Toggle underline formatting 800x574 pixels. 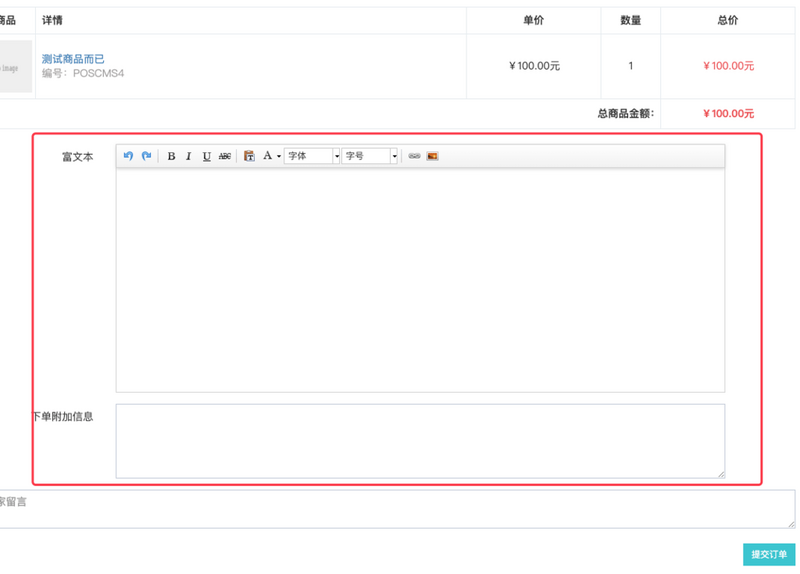tap(207, 156)
